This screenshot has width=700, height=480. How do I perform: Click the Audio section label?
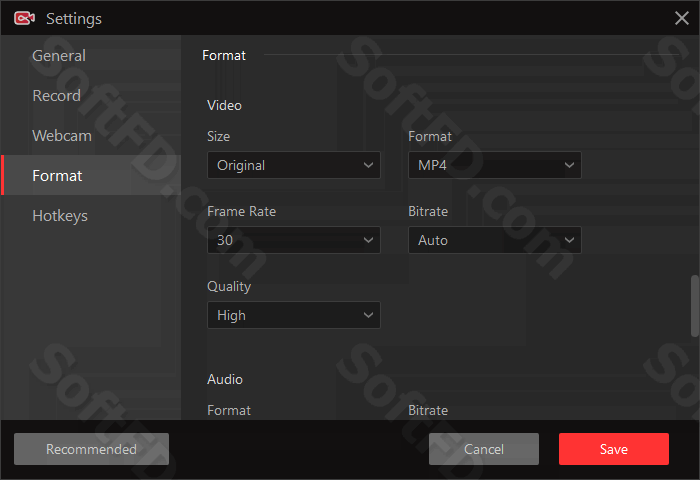click(225, 379)
